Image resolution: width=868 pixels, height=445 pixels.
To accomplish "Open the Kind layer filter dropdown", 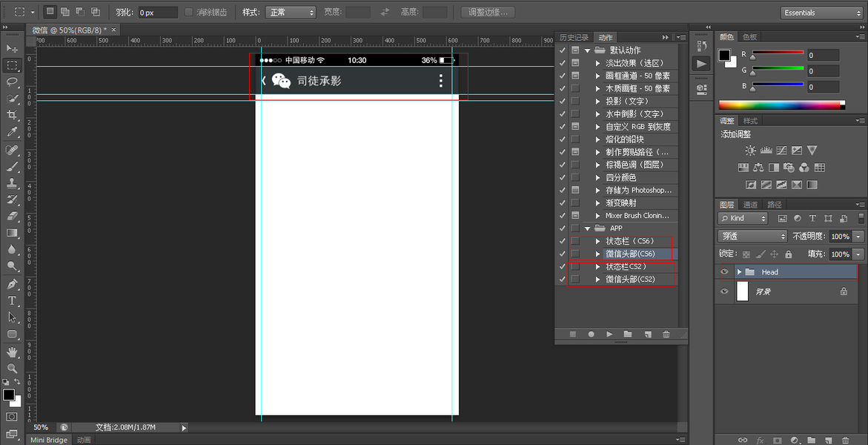I will click(x=743, y=218).
